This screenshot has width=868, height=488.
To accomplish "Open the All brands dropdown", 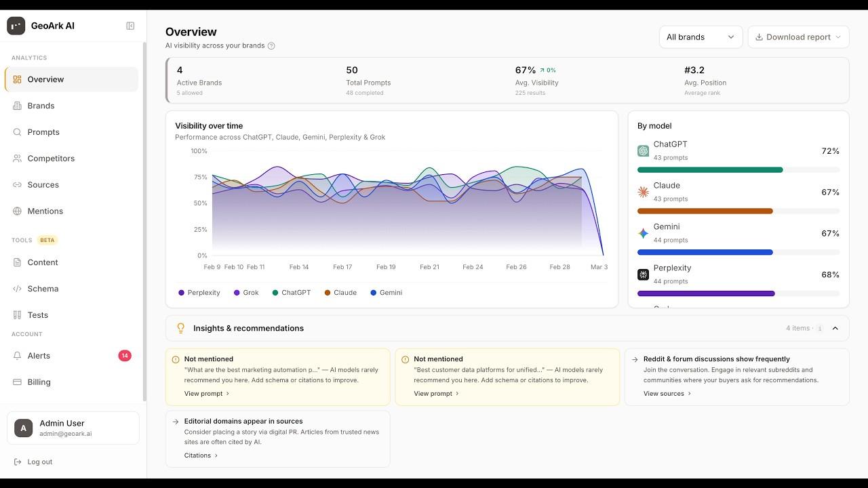I will point(701,37).
